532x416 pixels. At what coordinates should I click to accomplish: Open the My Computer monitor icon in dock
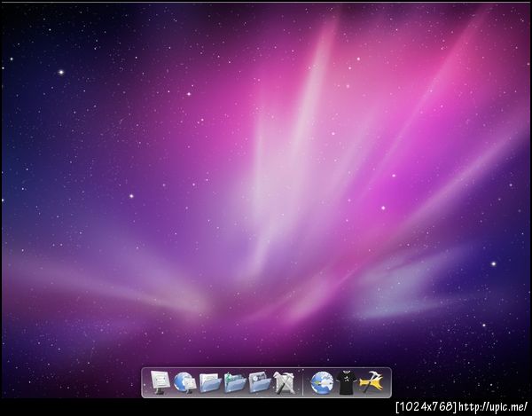tap(160, 382)
